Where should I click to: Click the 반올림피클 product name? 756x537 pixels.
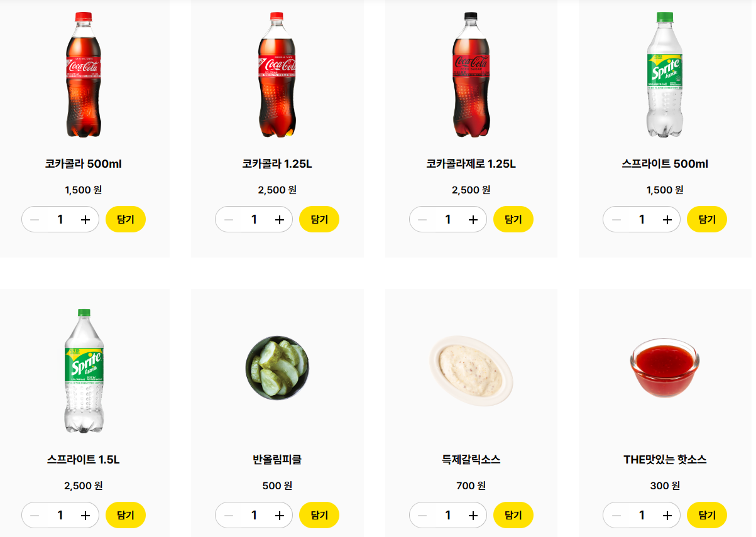point(277,460)
